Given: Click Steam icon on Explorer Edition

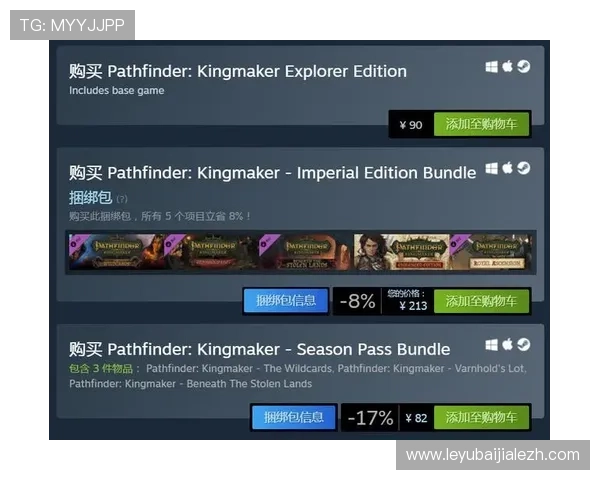Looking at the screenshot, I should point(523,67).
